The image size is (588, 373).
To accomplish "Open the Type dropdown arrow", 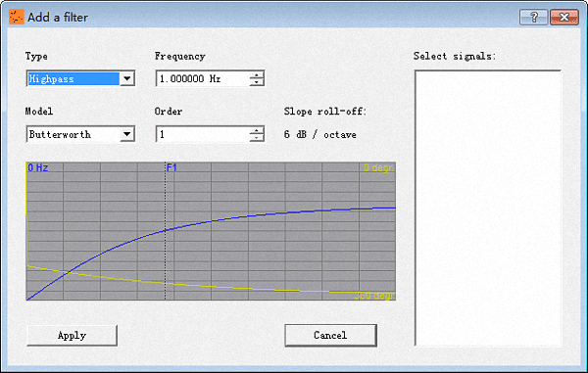I will click(x=127, y=78).
